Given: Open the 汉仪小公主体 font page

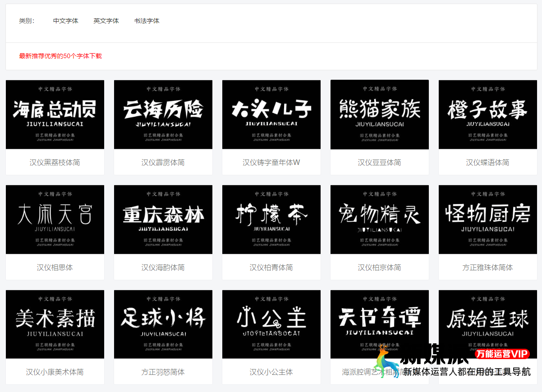Looking at the screenshot, I should tap(271, 372).
